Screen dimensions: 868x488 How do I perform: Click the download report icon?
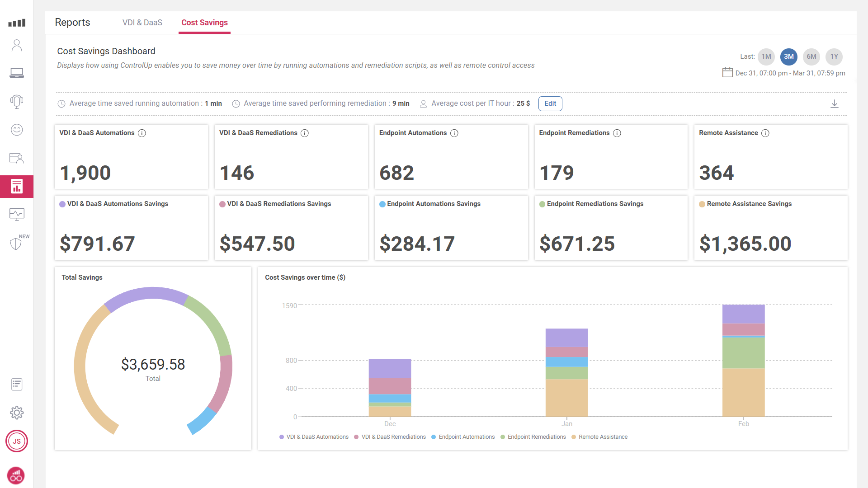[835, 104]
